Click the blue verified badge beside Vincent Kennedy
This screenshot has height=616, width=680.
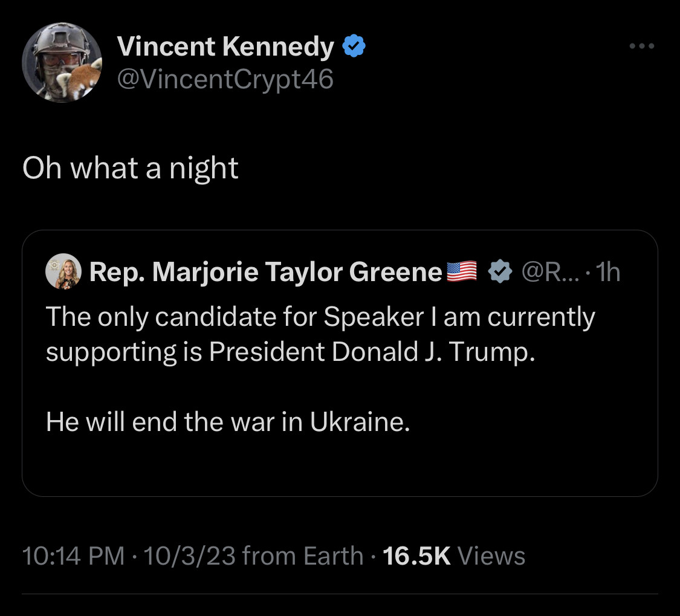click(354, 46)
